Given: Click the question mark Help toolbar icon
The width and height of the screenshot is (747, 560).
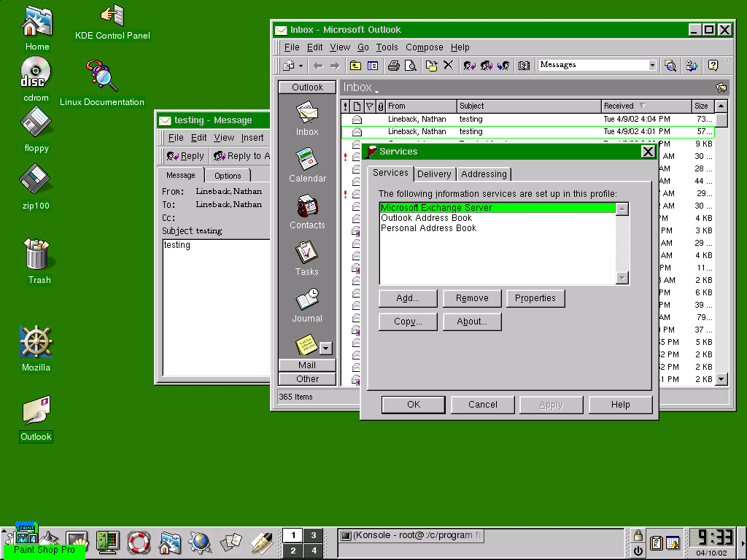Looking at the screenshot, I should pyautogui.click(x=713, y=66).
